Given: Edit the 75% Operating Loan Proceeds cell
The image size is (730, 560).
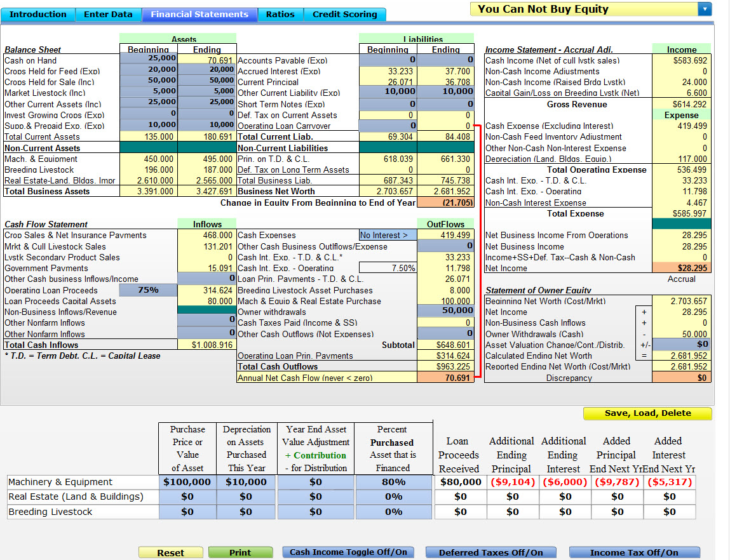Looking at the screenshot, I should 147,291.
